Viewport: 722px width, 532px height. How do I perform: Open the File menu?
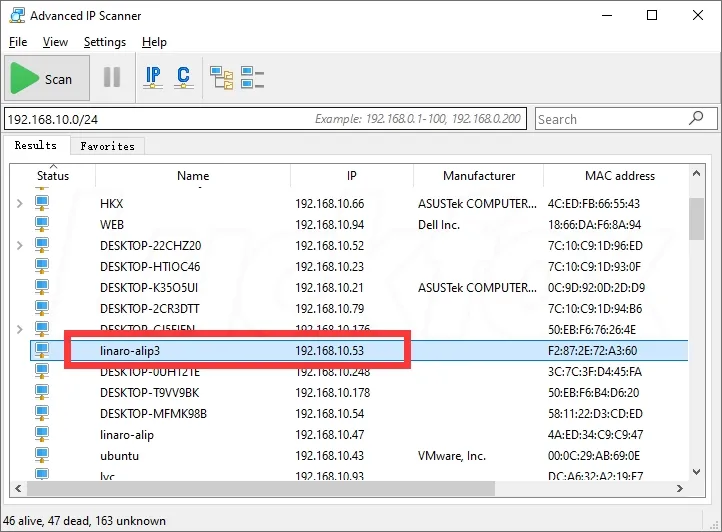click(18, 42)
